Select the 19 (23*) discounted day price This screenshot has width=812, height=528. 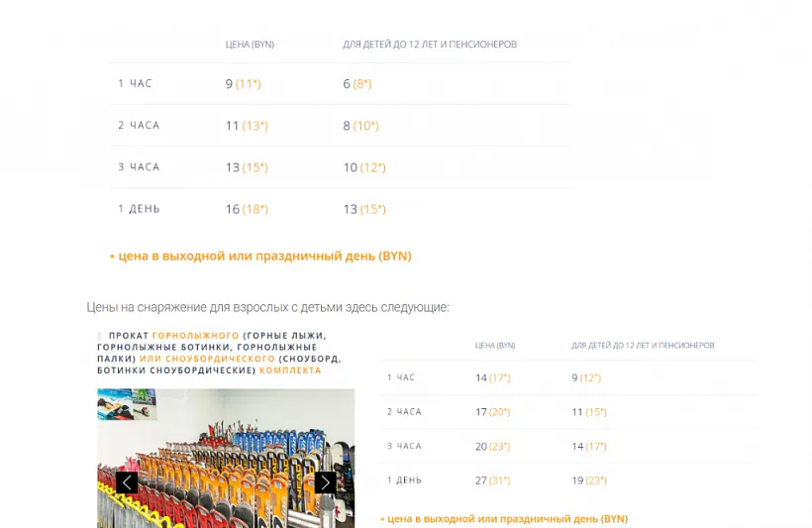[588, 480]
